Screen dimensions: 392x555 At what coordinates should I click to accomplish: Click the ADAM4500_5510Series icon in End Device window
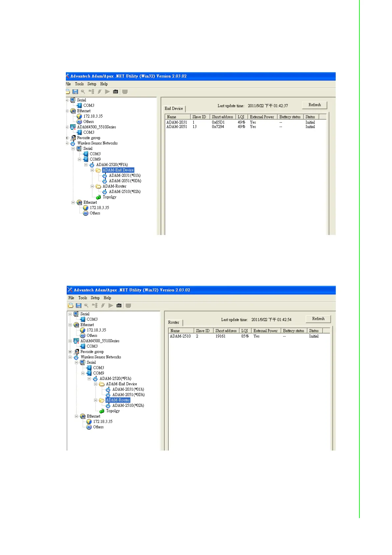(73, 127)
